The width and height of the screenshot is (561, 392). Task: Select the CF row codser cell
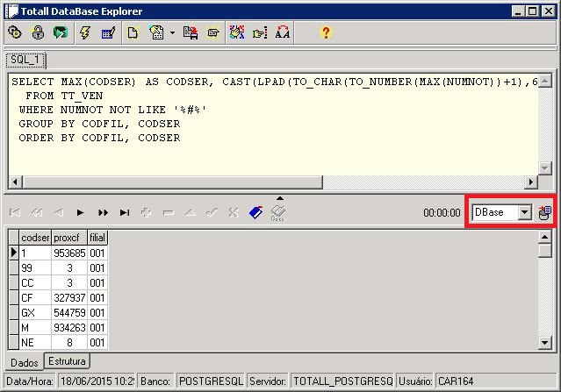point(35,297)
